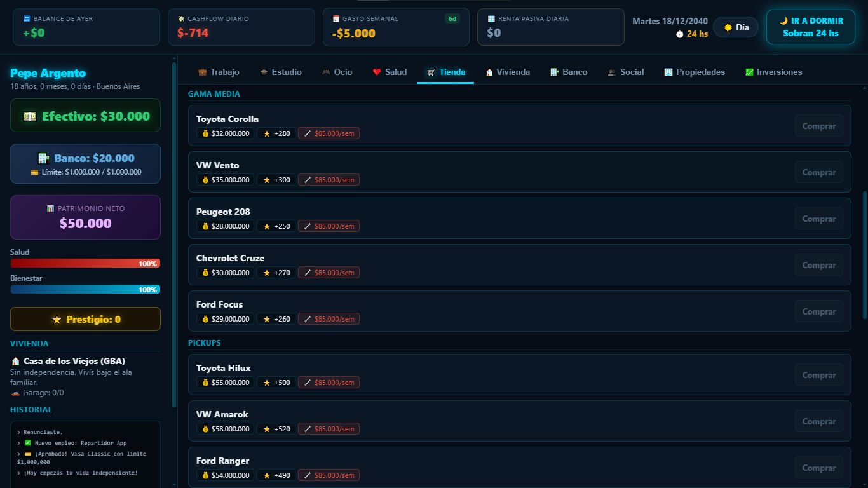Click the store list vertical scrollbar
Screen dimensions: 868x488
pos(864,254)
